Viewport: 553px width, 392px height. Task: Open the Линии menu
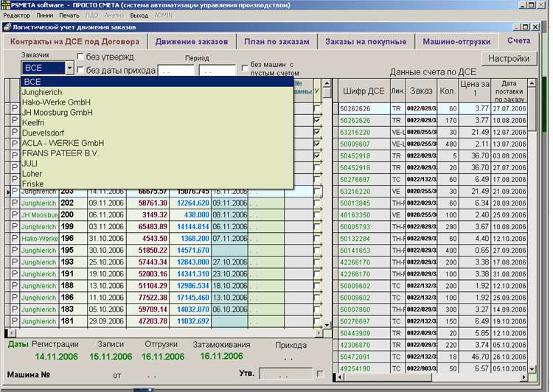coord(45,15)
